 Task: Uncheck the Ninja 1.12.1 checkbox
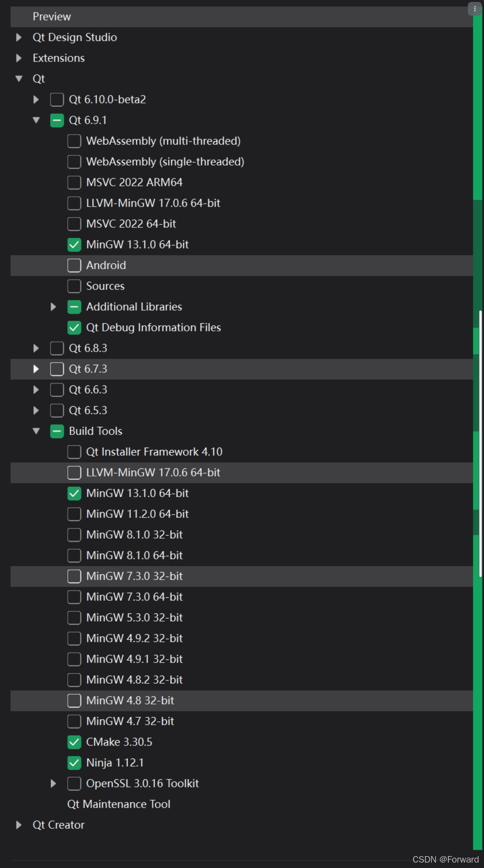[x=74, y=763]
